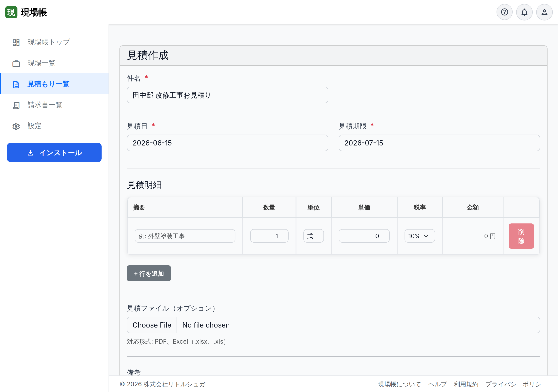Click the 見積作成 page heading

pyautogui.click(x=148, y=55)
